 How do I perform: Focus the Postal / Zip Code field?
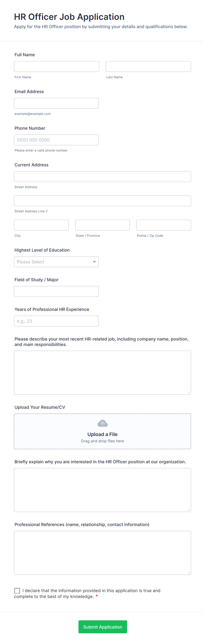(x=163, y=225)
